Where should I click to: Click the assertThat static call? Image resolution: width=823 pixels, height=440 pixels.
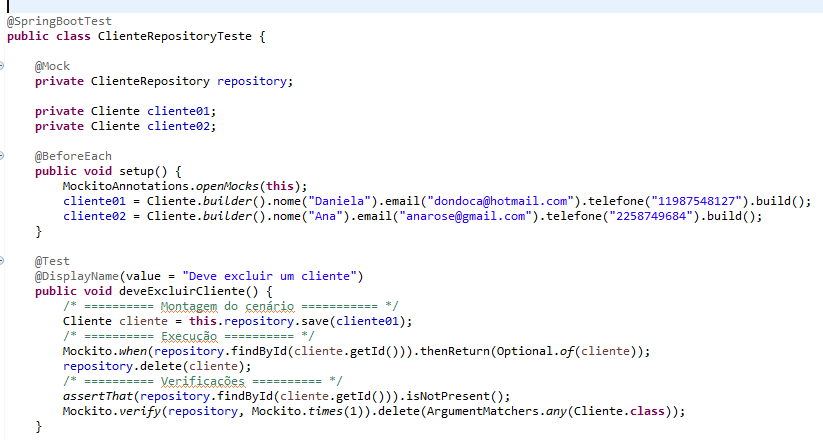tap(98, 396)
